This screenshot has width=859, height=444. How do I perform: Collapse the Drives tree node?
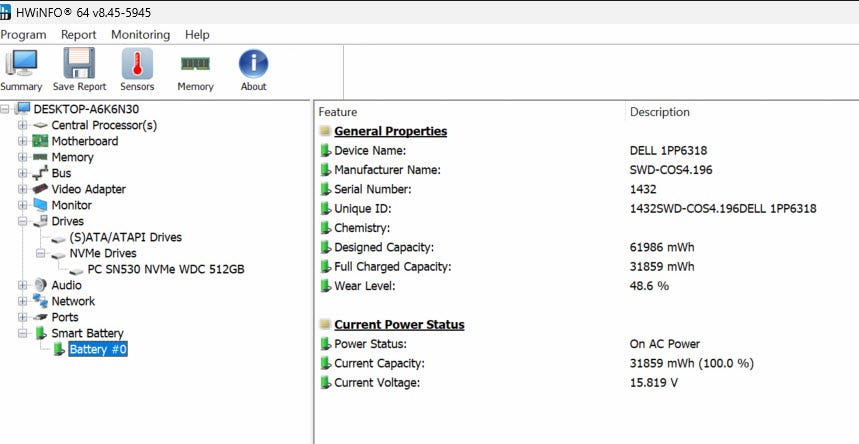[23, 221]
